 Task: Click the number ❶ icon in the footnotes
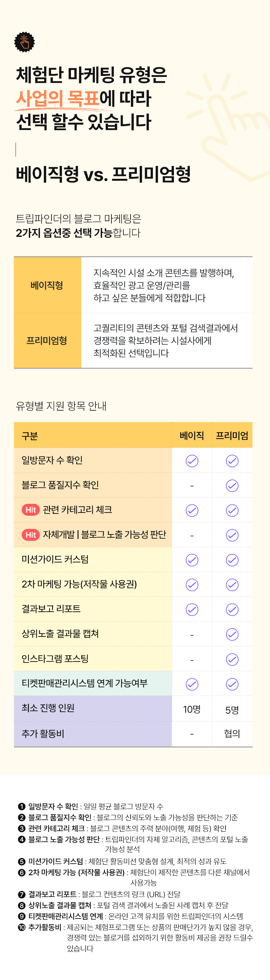[x=22, y=806]
